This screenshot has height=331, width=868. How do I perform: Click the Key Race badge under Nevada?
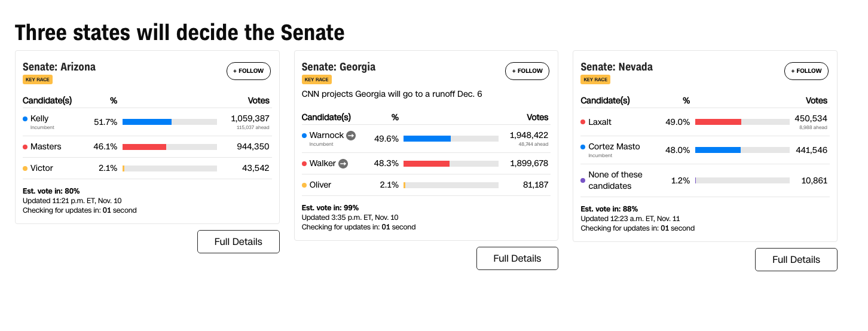click(x=595, y=79)
